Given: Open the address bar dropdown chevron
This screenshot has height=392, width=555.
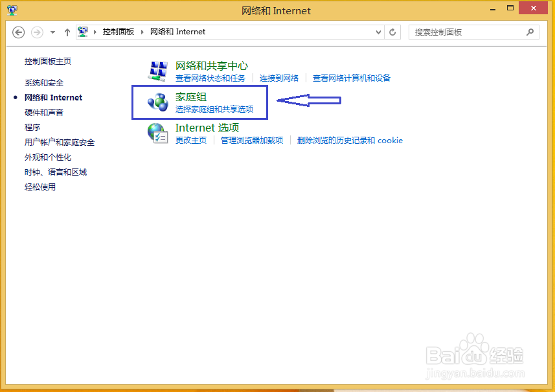Looking at the screenshot, I should [x=378, y=32].
